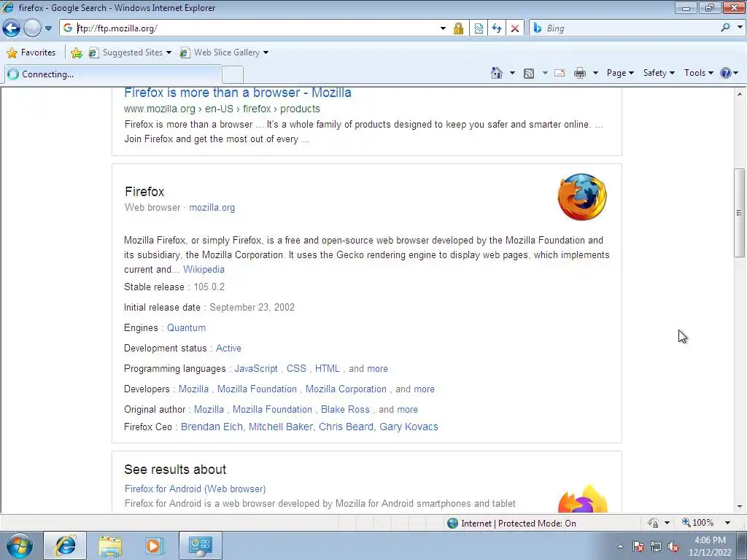Expand the zoom level dropdown arrow
Screen dimensions: 747x560
click(727, 523)
